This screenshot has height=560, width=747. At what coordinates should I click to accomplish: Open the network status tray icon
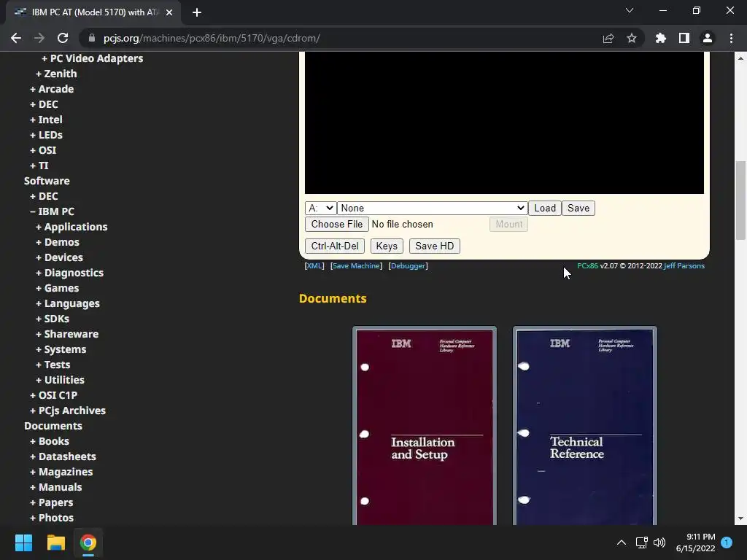click(641, 542)
